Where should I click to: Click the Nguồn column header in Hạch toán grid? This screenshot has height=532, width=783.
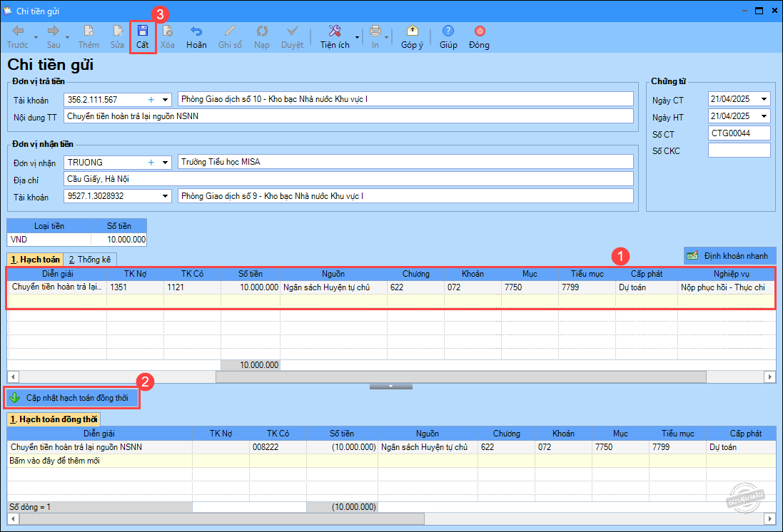[333, 274]
